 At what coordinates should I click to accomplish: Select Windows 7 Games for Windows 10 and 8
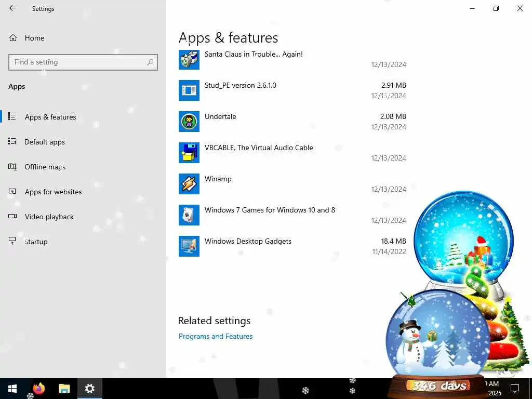point(292,215)
